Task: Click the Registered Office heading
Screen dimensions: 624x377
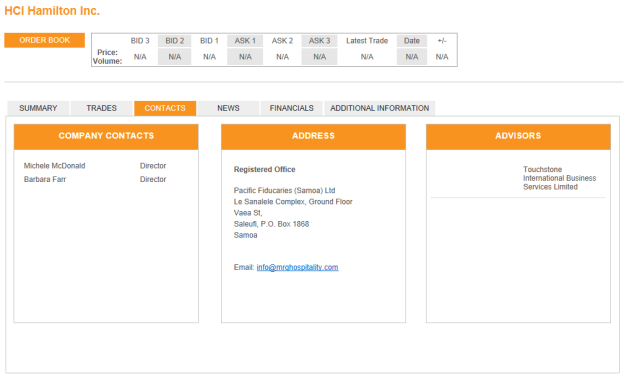Action: pyautogui.click(x=265, y=169)
